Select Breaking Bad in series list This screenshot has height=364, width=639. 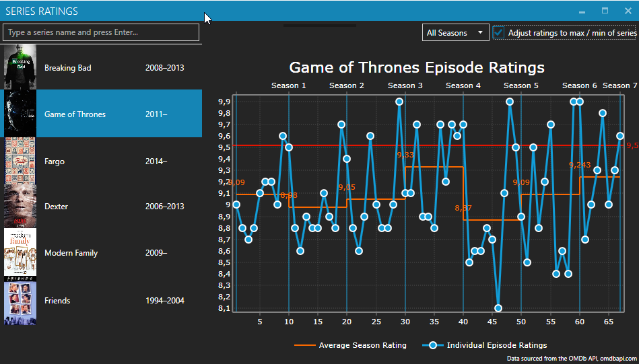pos(101,67)
